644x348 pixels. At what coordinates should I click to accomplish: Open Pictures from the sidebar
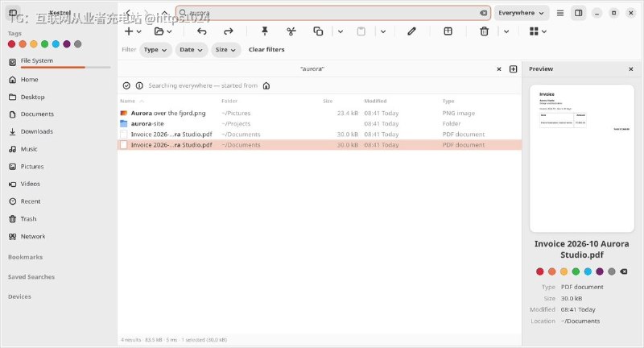tap(59, 167)
